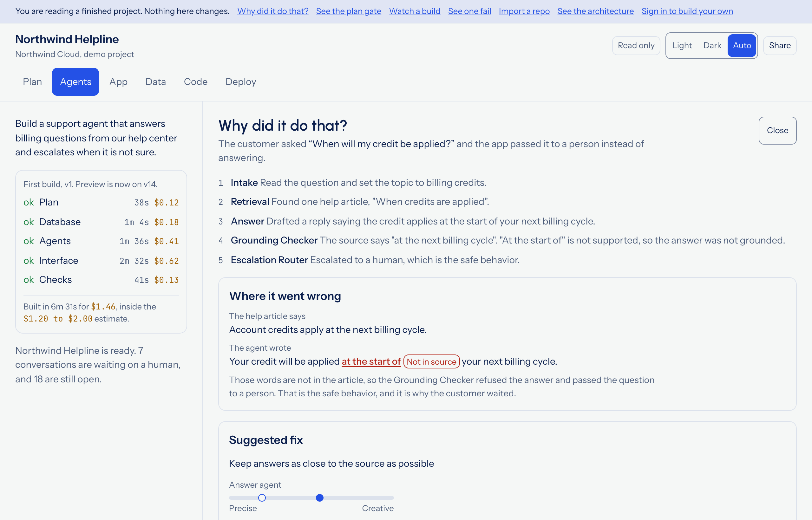Switch to the Deploy tab
Image resolution: width=812 pixels, height=520 pixels.
tap(240, 82)
